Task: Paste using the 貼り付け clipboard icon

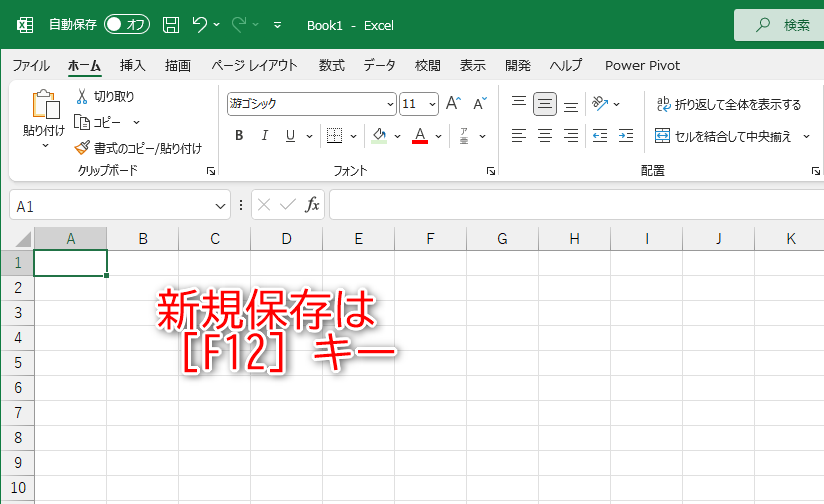Action: 45,104
